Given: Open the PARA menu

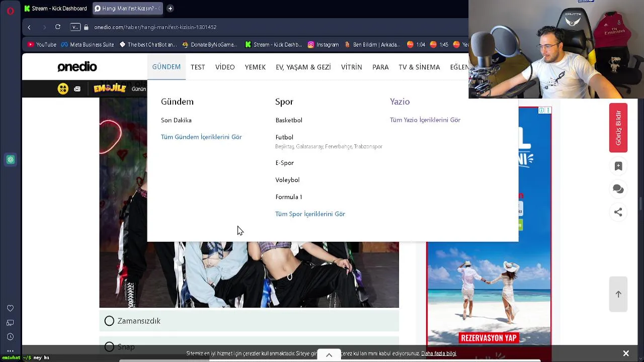Looking at the screenshot, I should (x=380, y=67).
